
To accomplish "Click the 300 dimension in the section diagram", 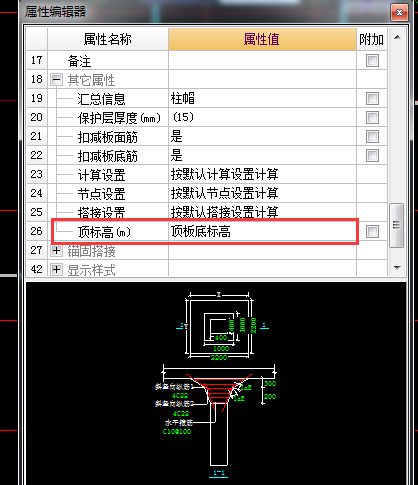I will click(270, 384).
